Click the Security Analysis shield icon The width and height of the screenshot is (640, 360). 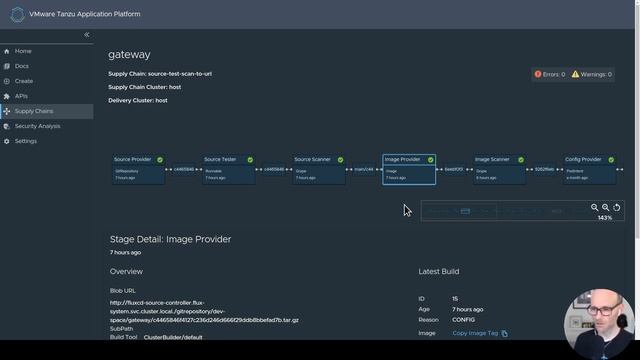coord(7,126)
